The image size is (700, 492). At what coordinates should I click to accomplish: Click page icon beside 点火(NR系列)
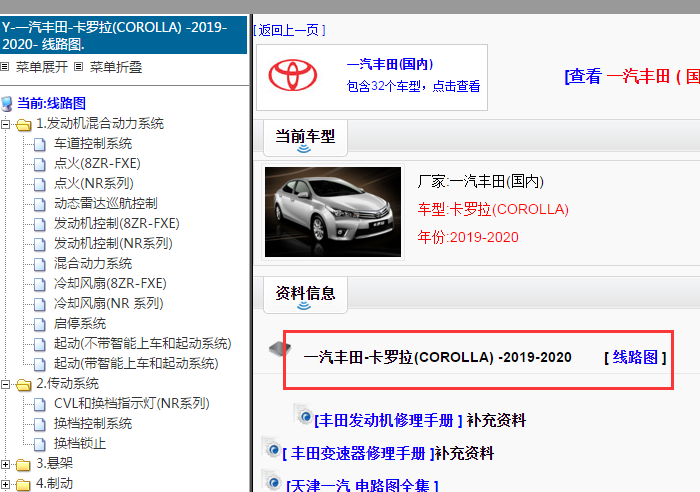tap(40, 184)
